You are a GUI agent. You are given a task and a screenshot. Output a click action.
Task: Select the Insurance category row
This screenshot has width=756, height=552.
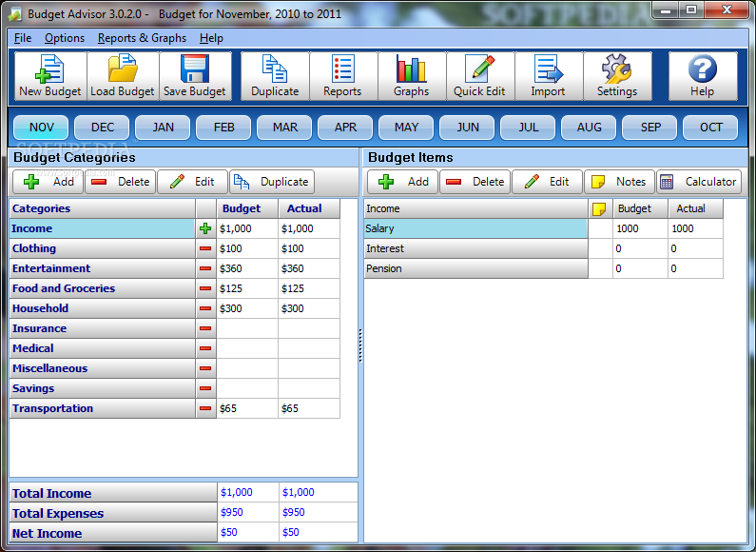(x=102, y=328)
